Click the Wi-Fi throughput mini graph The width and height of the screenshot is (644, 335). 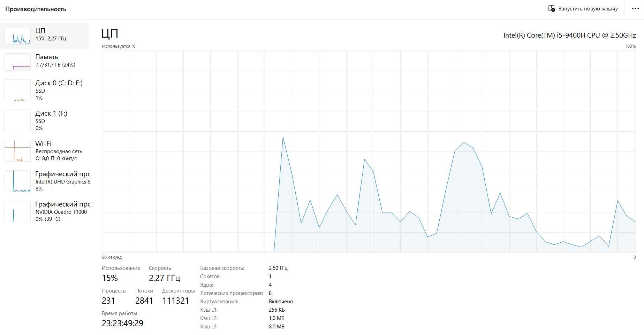tap(17, 151)
